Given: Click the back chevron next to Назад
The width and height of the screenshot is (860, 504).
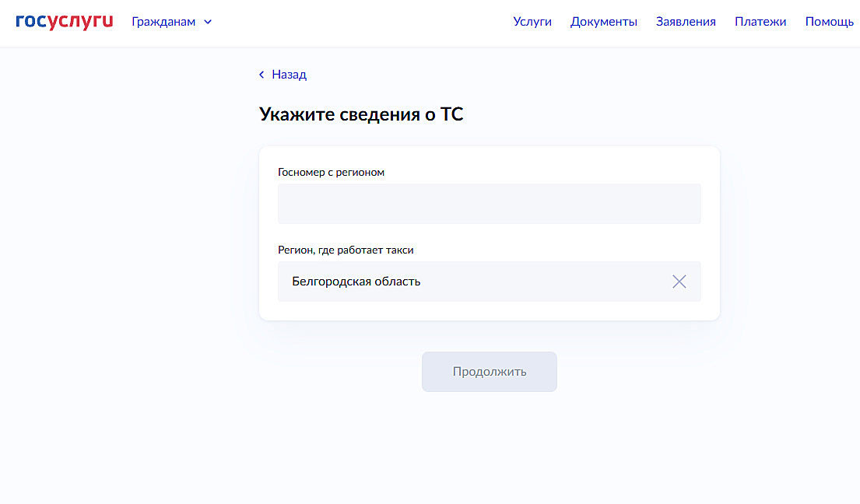Looking at the screenshot, I should point(262,74).
